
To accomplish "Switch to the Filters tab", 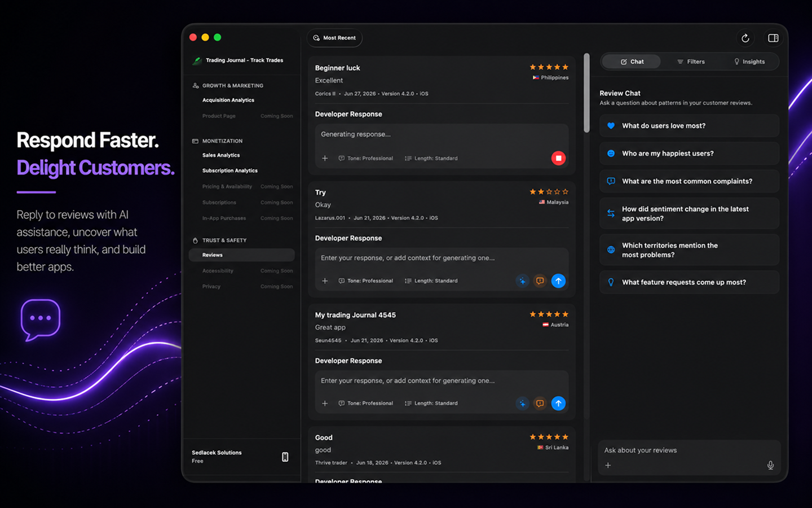I will point(691,62).
